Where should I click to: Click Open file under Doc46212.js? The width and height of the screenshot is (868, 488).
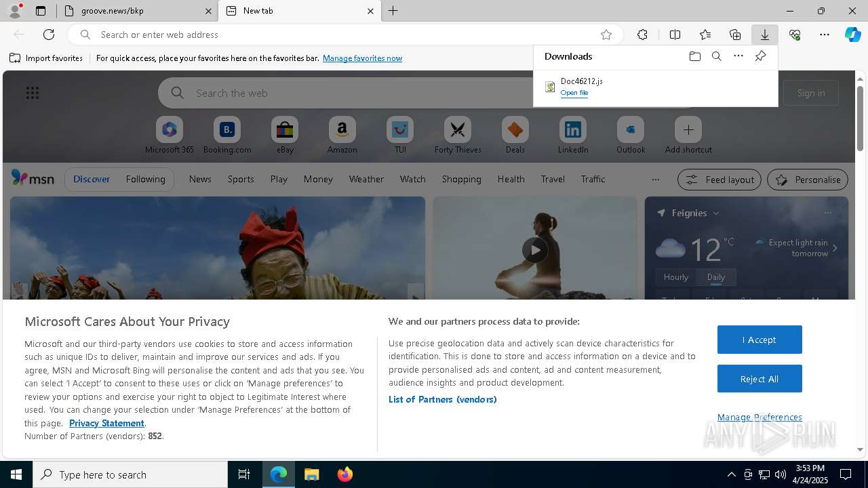point(574,93)
